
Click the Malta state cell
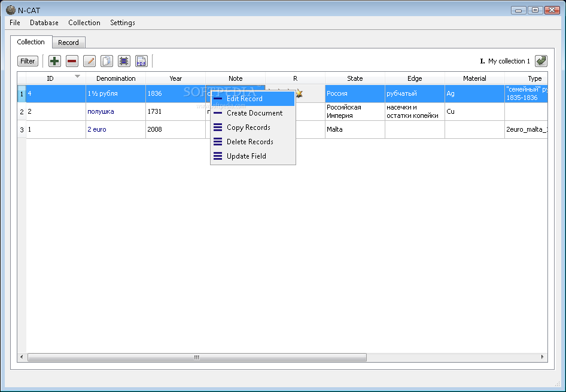point(355,130)
